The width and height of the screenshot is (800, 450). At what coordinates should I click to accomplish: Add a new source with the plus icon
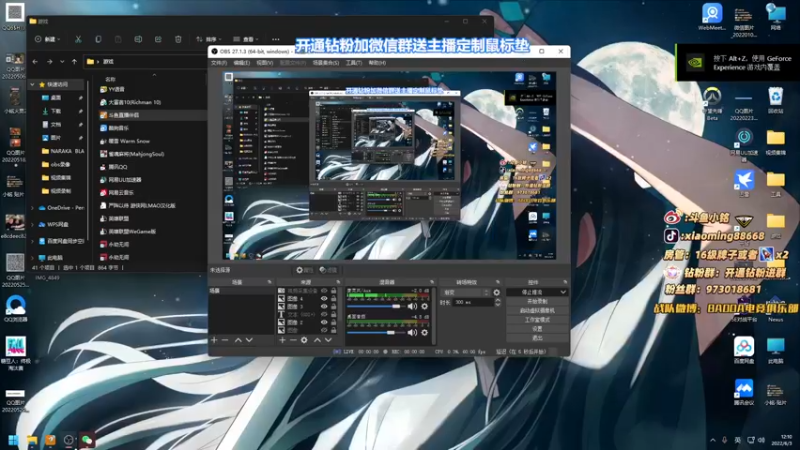pos(282,340)
